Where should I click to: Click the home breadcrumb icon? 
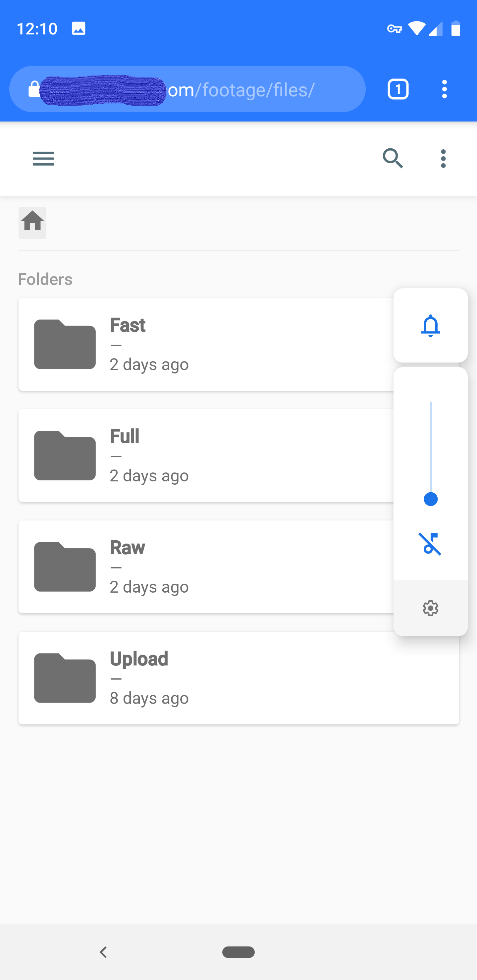click(x=32, y=222)
